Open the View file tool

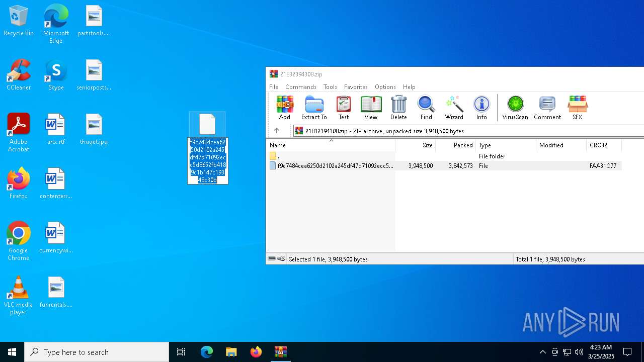371,108
